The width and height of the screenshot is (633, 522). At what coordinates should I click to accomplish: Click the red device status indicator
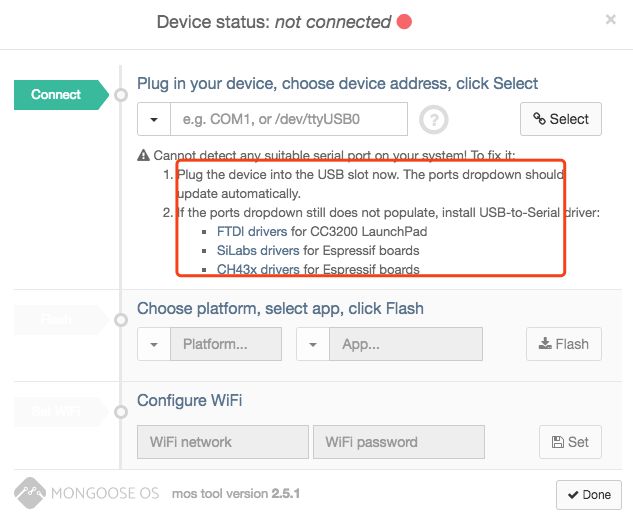tap(404, 21)
